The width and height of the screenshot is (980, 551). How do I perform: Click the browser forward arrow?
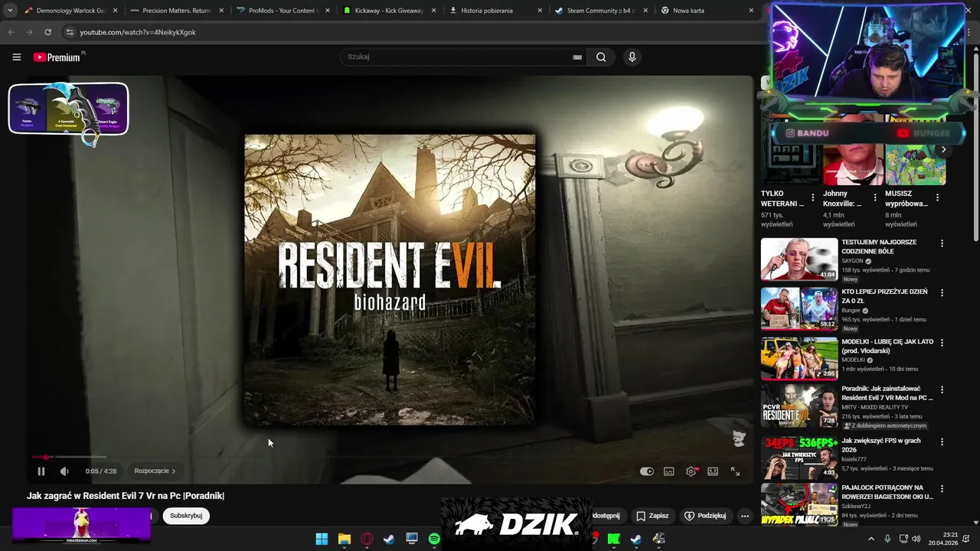[x=29, y=32]
